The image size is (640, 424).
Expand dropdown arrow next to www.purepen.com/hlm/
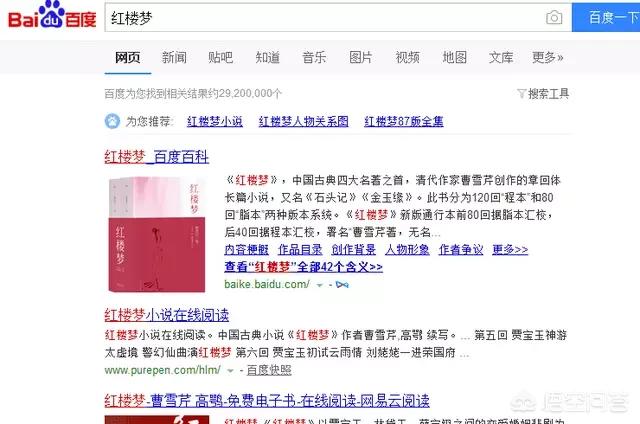230,371
